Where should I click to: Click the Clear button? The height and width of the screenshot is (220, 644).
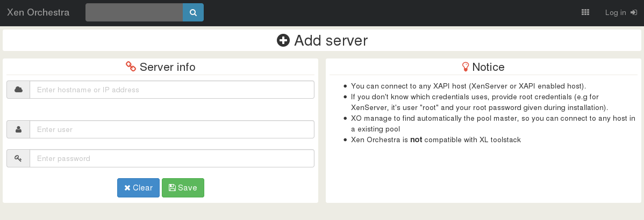pyautogui.click(x=138, y=188)
